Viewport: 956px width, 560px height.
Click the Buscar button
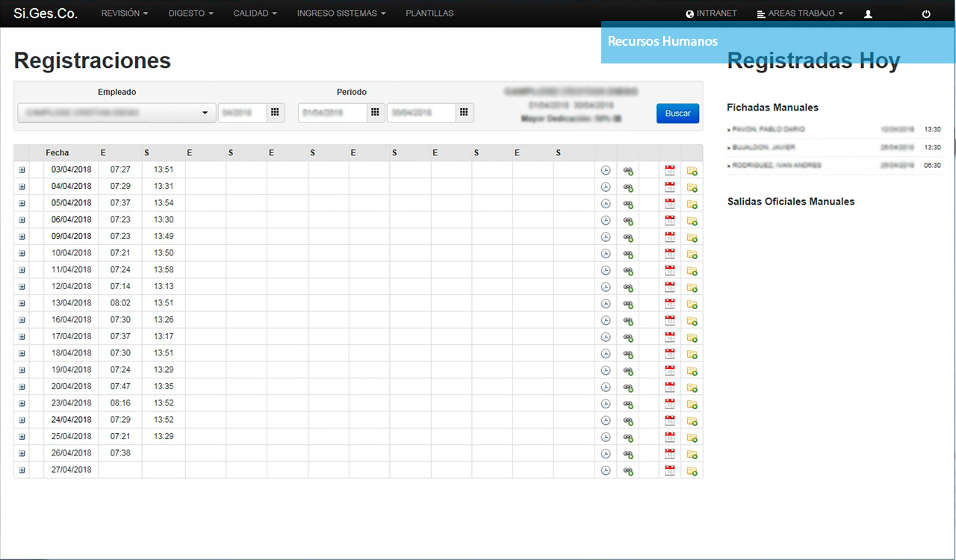point(677,113)
